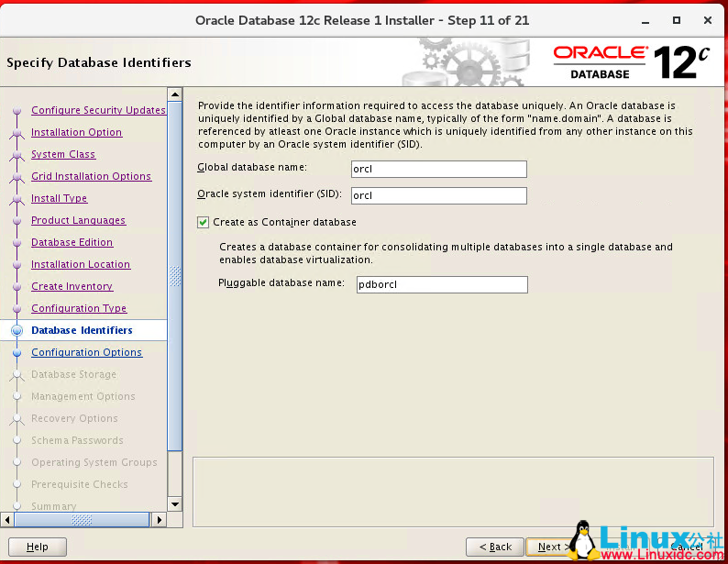This screenshot has height=564, width=728.
Task: Click the Configure Security Updates step bullet
Action: pos(17,110)
